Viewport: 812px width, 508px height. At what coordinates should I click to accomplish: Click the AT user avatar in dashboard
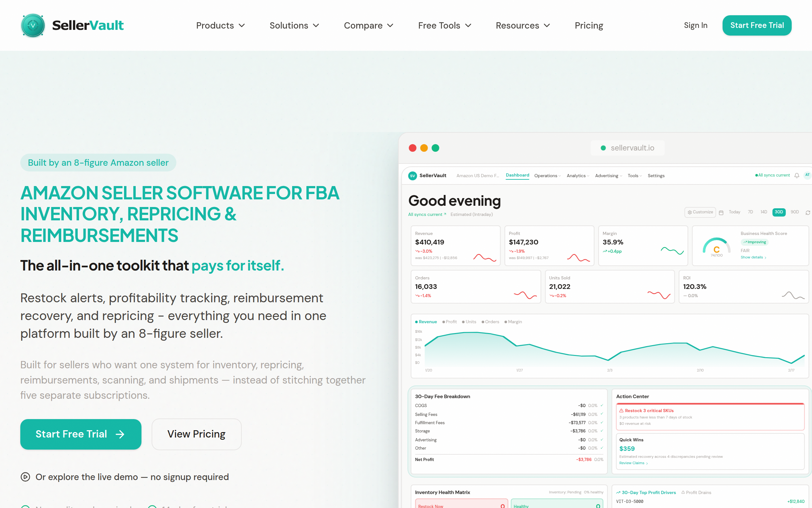click(x=807, y=175)
